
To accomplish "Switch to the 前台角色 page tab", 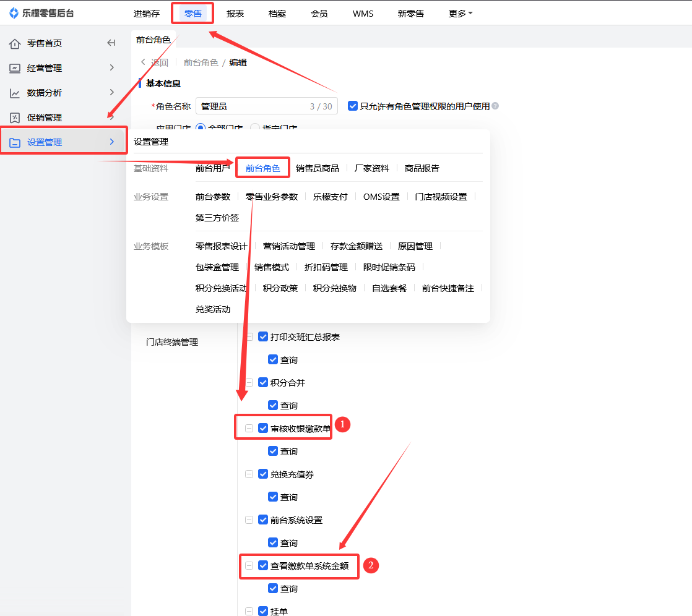I will coord(153,40).
